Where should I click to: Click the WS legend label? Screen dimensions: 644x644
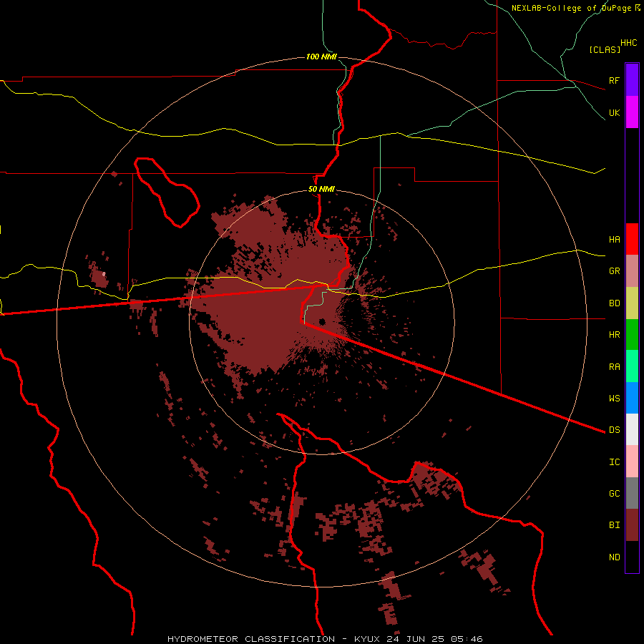click(x=615, y=398)
